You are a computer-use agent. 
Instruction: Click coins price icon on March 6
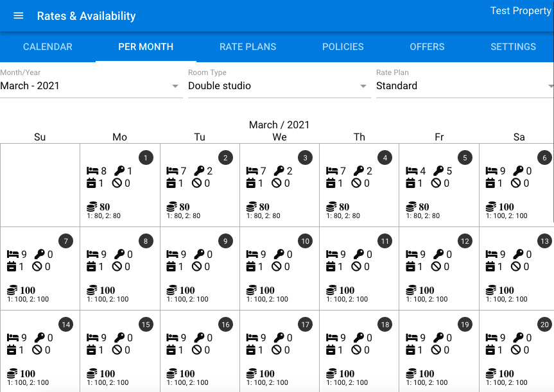tap(491, 207)
